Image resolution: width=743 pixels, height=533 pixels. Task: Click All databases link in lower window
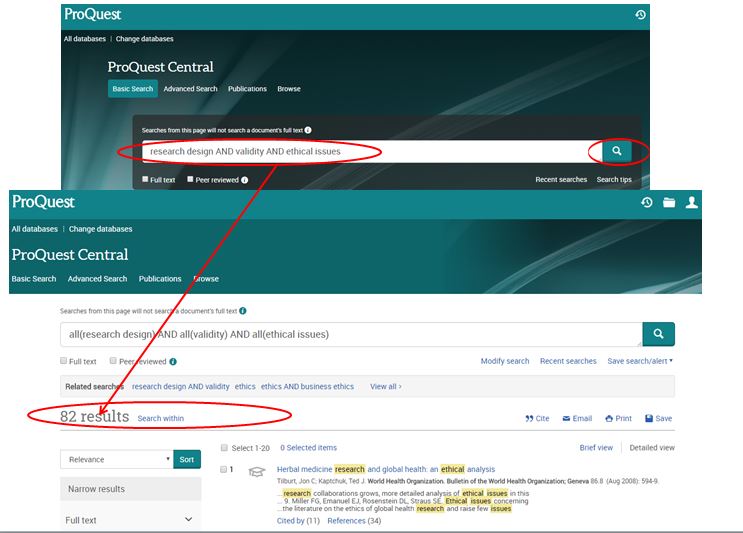35,229
